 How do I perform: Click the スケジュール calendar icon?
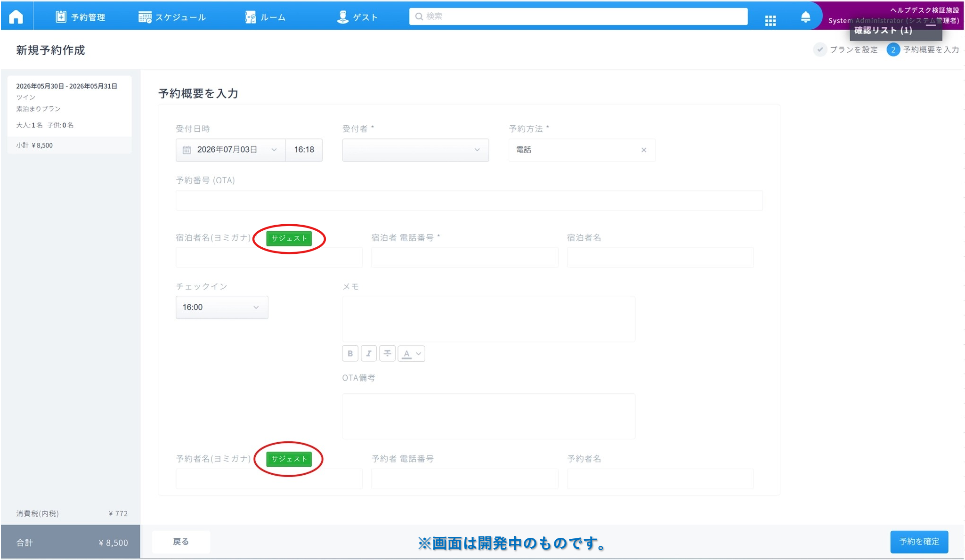coord(145,17)
